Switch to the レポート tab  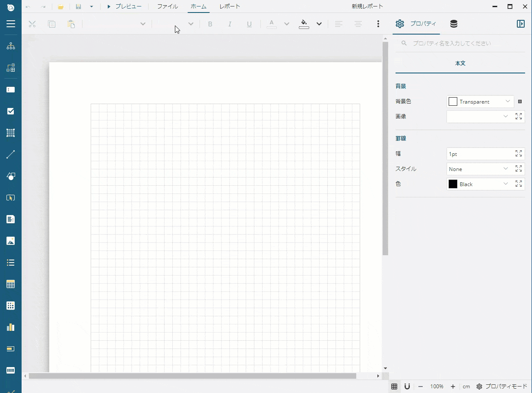(x=229, y=6)
